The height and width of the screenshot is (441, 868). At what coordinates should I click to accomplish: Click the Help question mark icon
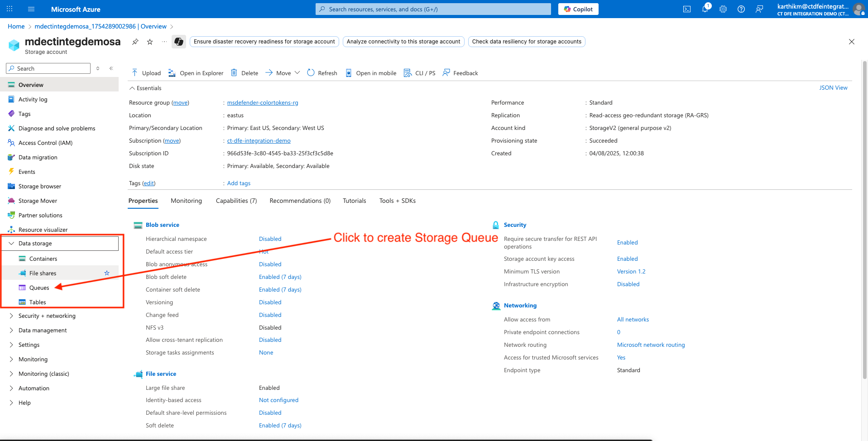[x=741, y=9]
